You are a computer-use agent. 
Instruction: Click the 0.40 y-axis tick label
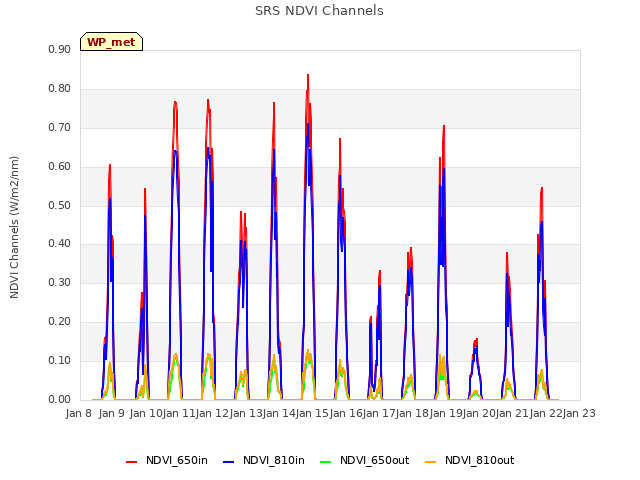[x=60, y=244]
